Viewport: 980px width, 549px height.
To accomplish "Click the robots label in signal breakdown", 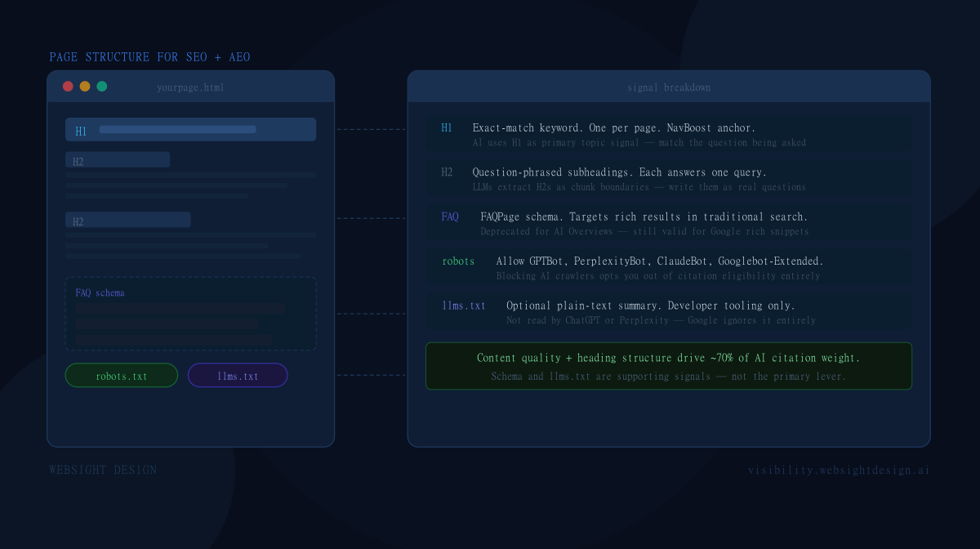I will tap(458, 261).
